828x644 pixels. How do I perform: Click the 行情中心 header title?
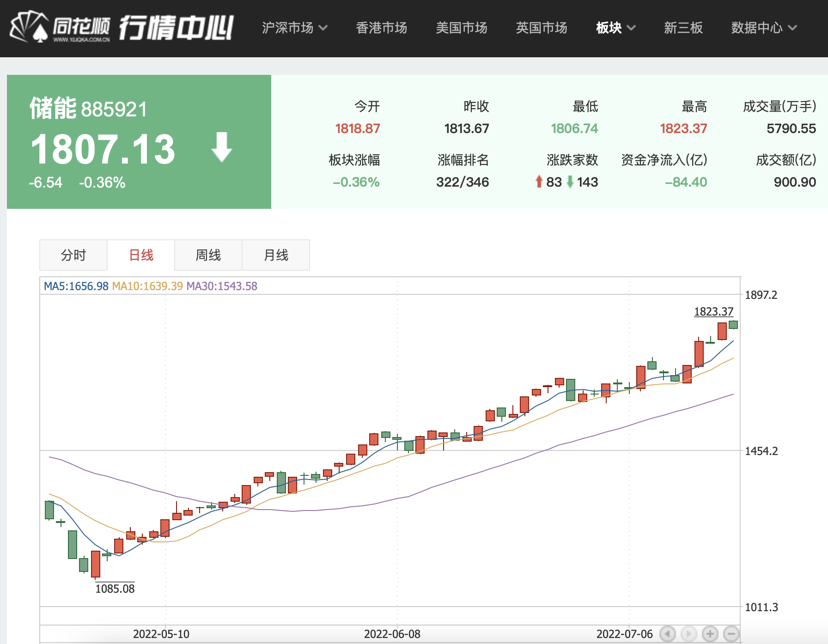tap(177, 28)
